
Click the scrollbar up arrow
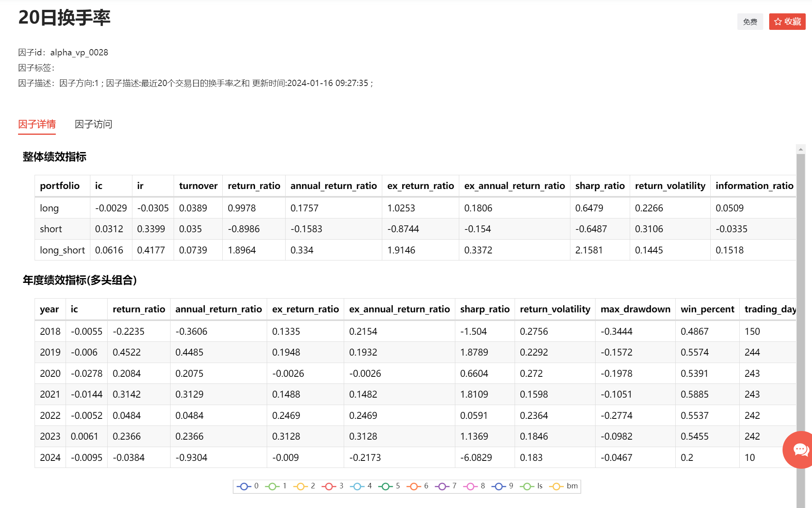coord(800,149)
